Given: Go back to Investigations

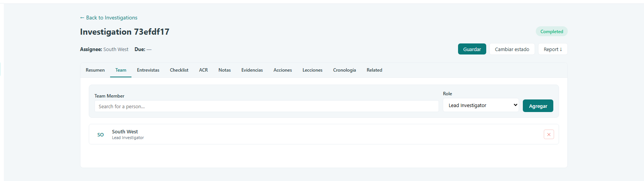Looking at the screenshot, I should coord(109,18).
